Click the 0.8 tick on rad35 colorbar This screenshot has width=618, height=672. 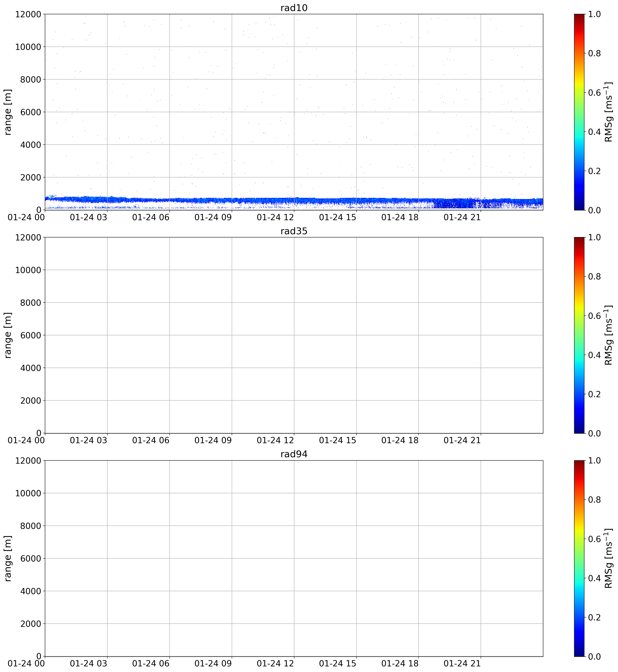click(595, 276)
